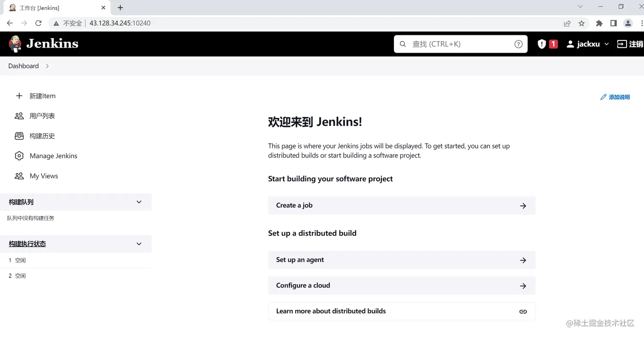644x337 pixels.
Task: Open a new browser tab
Action: tap(120, 8)
